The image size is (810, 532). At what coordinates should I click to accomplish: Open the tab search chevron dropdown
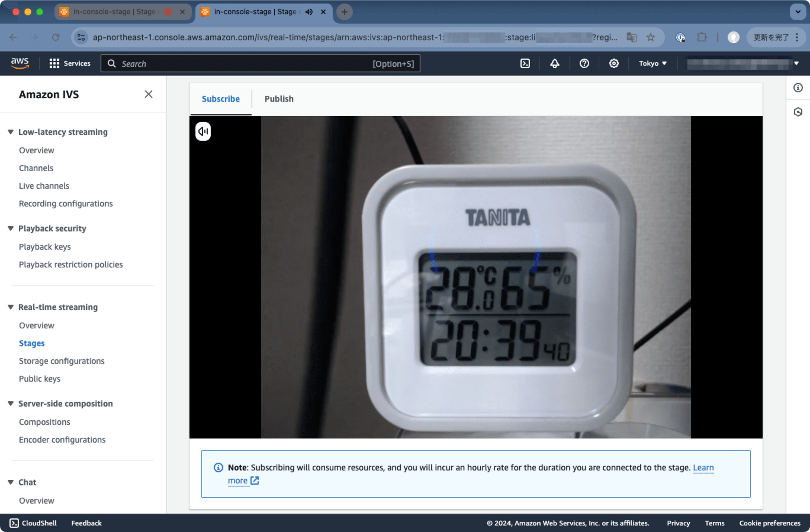pyautogui.click(x=797, y=12)
